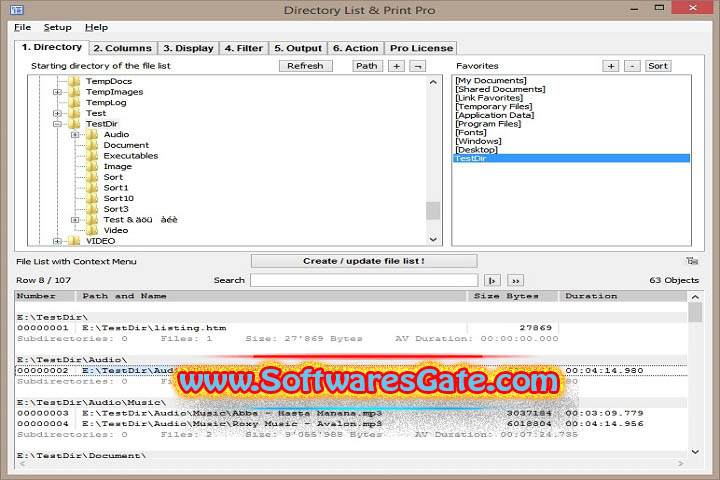Viewport: 720px width, 480px height.
Task: Select [Shared Documents] in Favorites
Action: pos(500,89)
